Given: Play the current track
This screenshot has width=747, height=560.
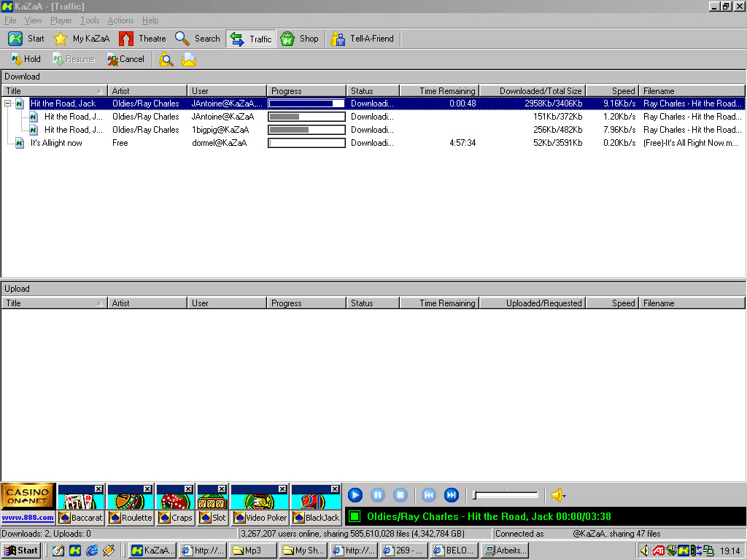Looking at the screenshot, I should pyautogui.click(x=355, y=495).
